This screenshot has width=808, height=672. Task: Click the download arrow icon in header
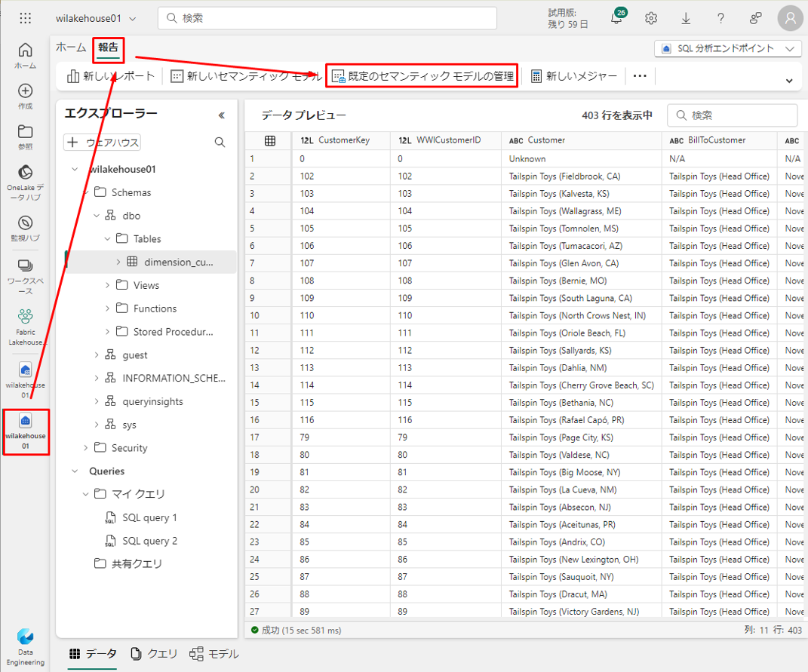(x=686, y=18)
